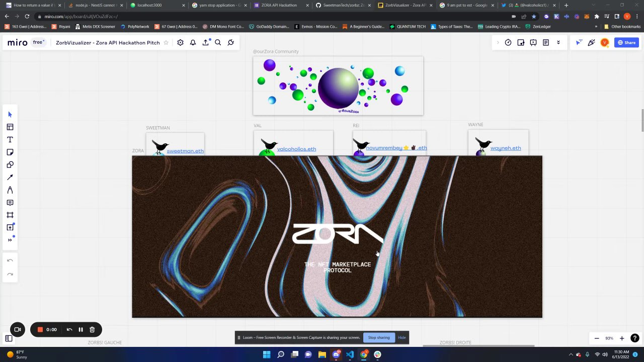Select the Sticky note tool
Viewport: 644px width, 362px height.
coord(10,152)
